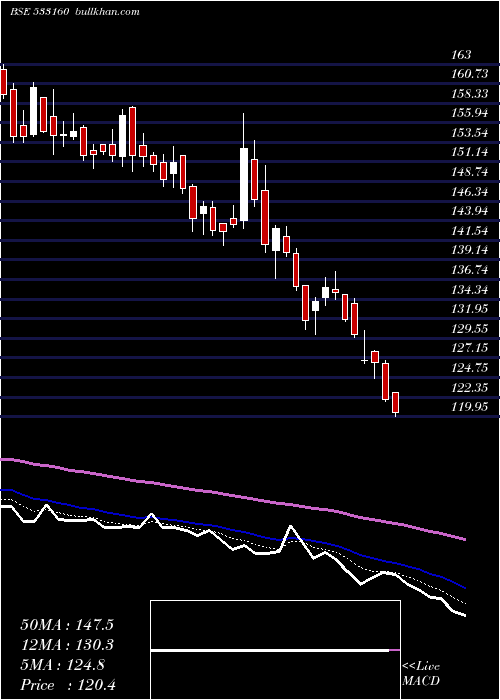The height and width of the screenshot is (700, 500).
Task: Select the 124.75 axis value
Action: pos(471,367)
